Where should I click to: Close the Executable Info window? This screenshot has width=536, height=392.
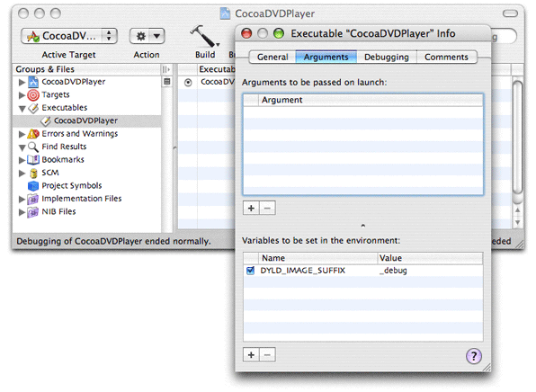point(246,33)
